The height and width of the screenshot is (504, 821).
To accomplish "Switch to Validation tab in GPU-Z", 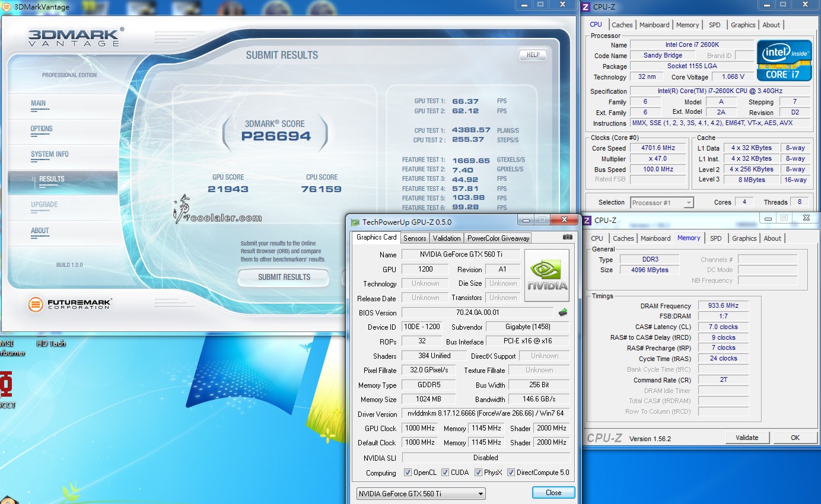I will click(x=447, y=238).
